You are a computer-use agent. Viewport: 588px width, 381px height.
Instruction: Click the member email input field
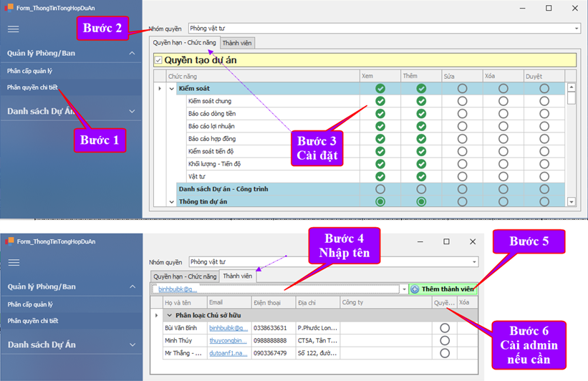(x=279, y=289)
